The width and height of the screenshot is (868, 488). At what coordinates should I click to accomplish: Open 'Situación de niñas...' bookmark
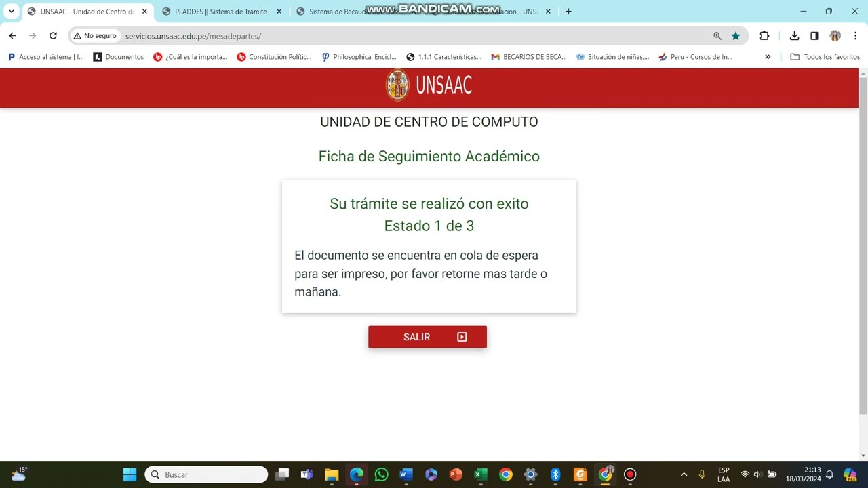click(612, 57)
